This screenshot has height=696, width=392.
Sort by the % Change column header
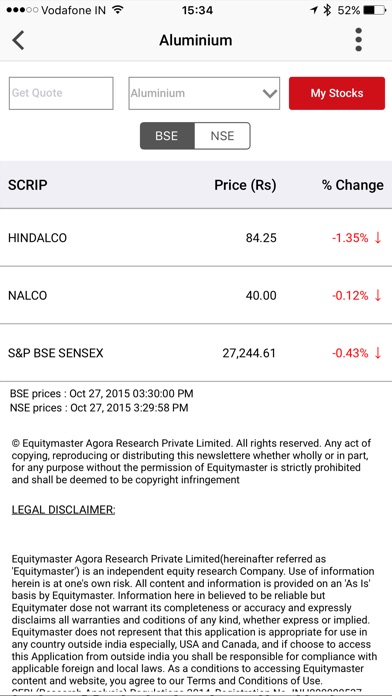[x=353, y=185]
